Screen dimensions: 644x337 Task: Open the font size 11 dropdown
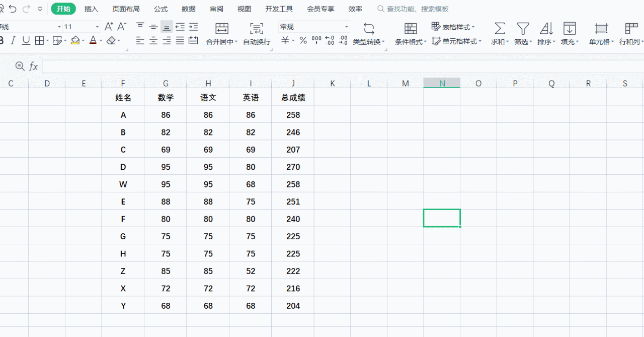97,27
